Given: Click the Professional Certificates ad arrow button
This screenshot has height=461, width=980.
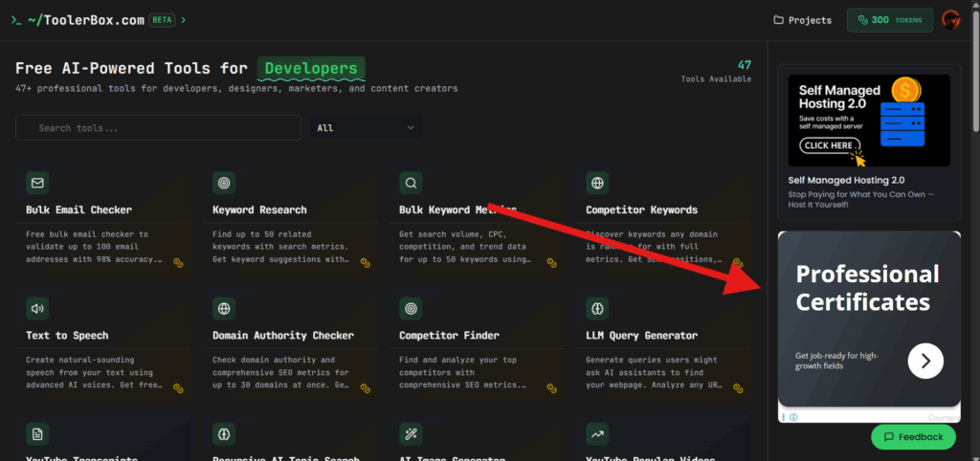Looking at the screenshot, I should pos(925,361).
